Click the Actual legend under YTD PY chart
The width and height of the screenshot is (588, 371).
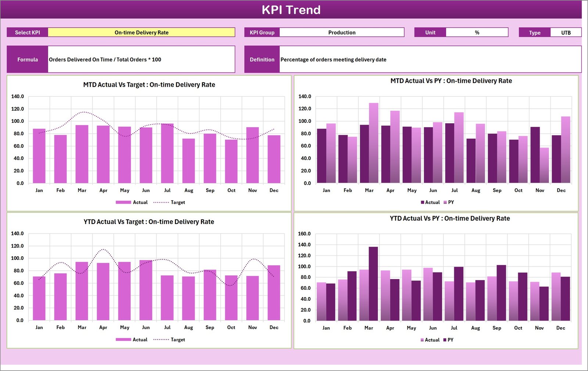432,340
